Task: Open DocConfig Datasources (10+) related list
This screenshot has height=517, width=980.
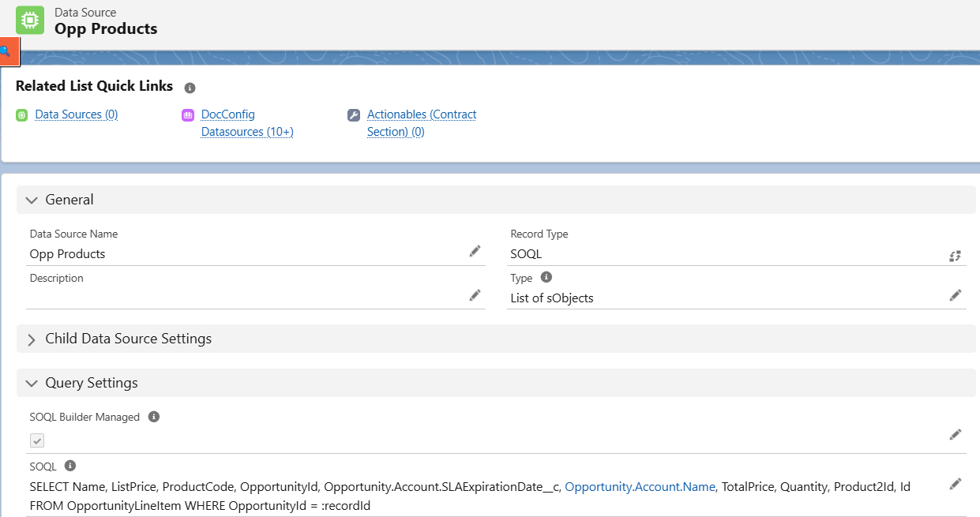Action: click(x=247, y=123)
